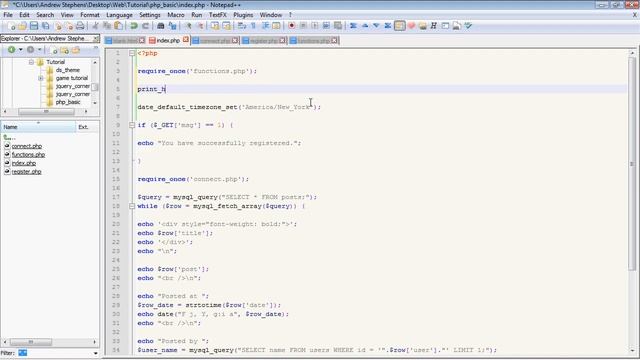Click the blue up-triangle toolbar icon
Screen dimensions: 640x360
pyautogui.click(x=365, y=26)
